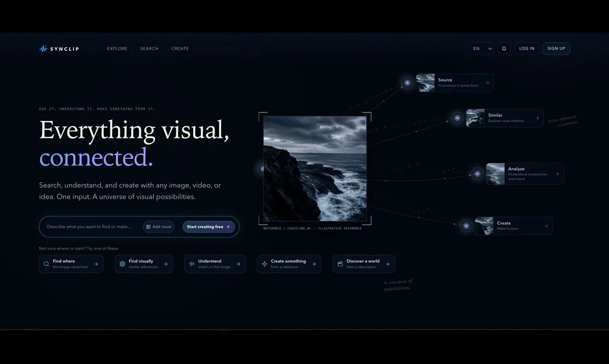The image size is (609, 364).
Task: Open the Explore nav item
Action: point(117,48)
